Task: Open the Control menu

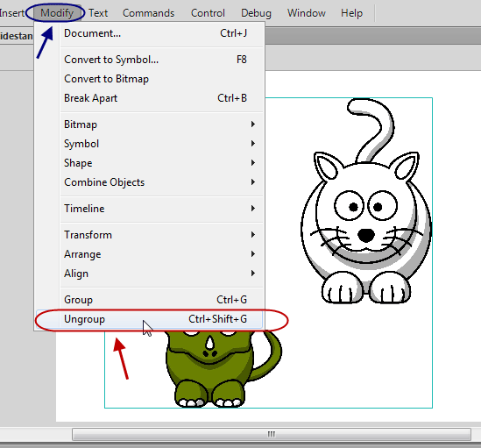Action: [208, 13]
